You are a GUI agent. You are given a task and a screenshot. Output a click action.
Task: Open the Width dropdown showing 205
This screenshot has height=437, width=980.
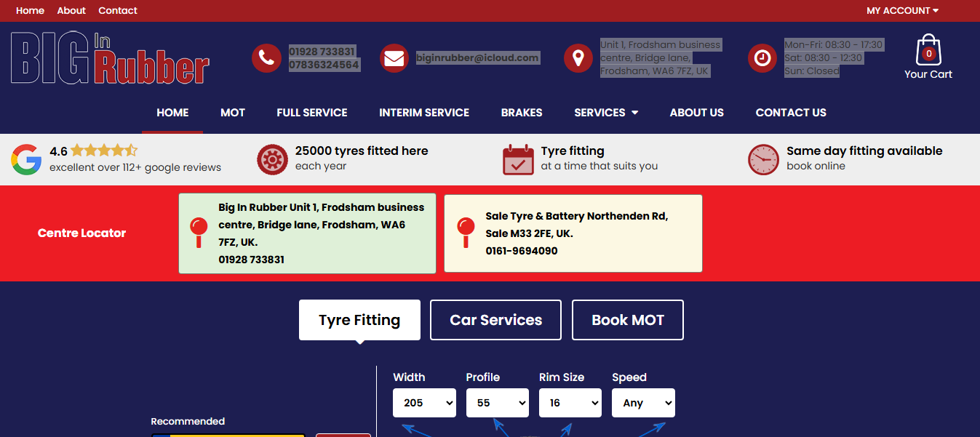[x=424, y=403]
